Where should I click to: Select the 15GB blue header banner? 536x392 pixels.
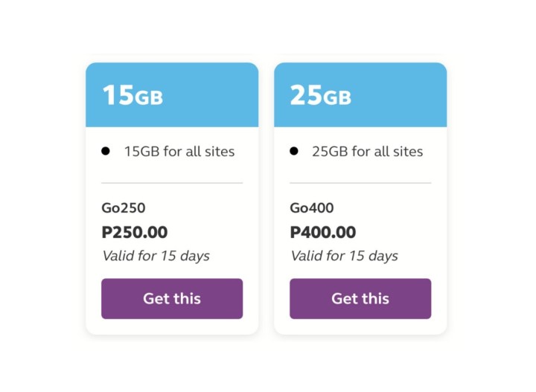pyautogui.click(x=172, y=95)
